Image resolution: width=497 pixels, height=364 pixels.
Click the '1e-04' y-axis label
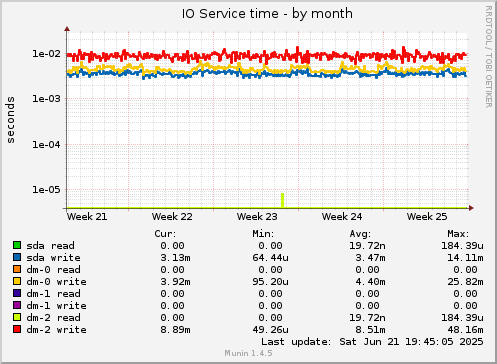pos(47,145)
